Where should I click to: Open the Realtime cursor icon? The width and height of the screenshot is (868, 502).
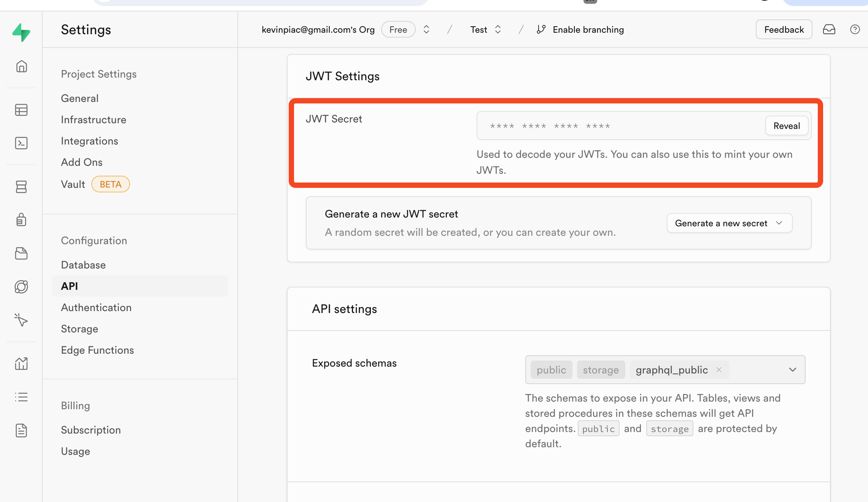[x=21, y=320]
